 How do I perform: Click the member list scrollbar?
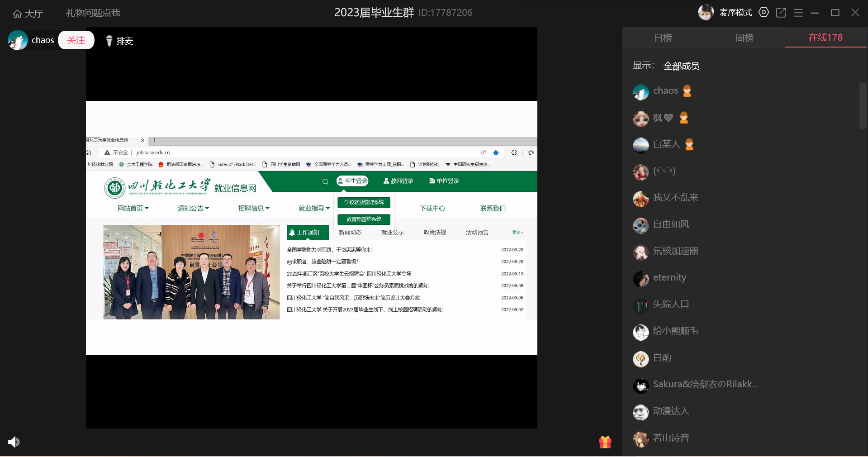point(863,106)
